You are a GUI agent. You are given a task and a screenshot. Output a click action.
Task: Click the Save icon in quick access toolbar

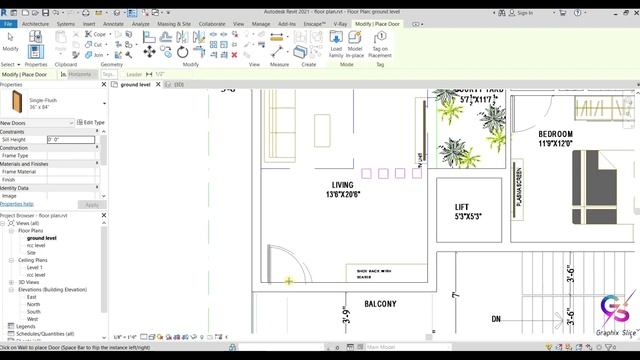pyautogui.click(x=46, y=13)
